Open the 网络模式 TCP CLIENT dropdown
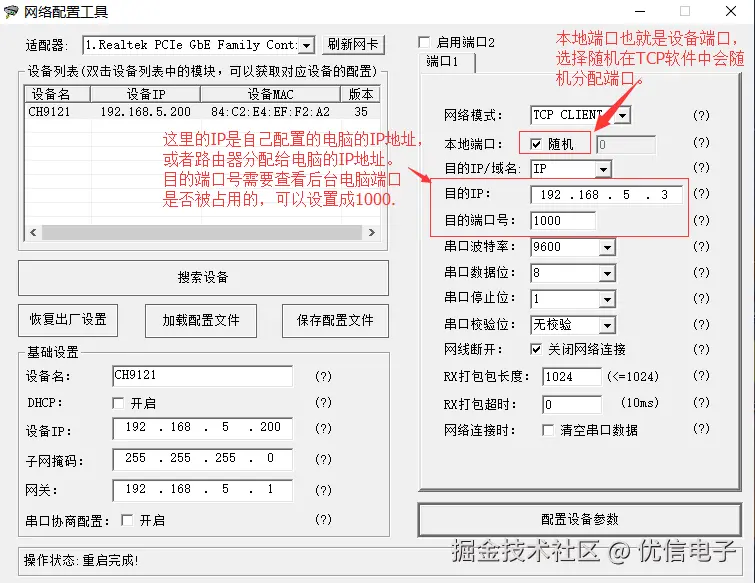Image resolution: width=755 pixels, height=583 pixels. tap(623, 116)
